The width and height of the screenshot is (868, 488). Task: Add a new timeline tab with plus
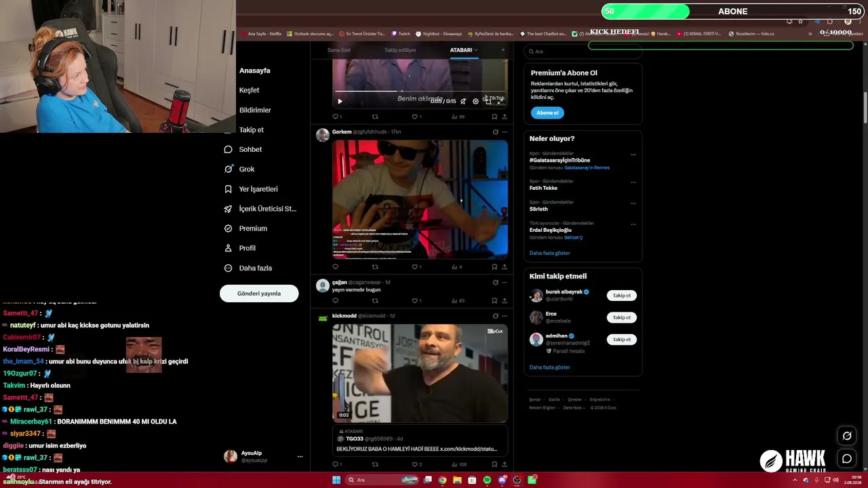[x=502, y=49]
